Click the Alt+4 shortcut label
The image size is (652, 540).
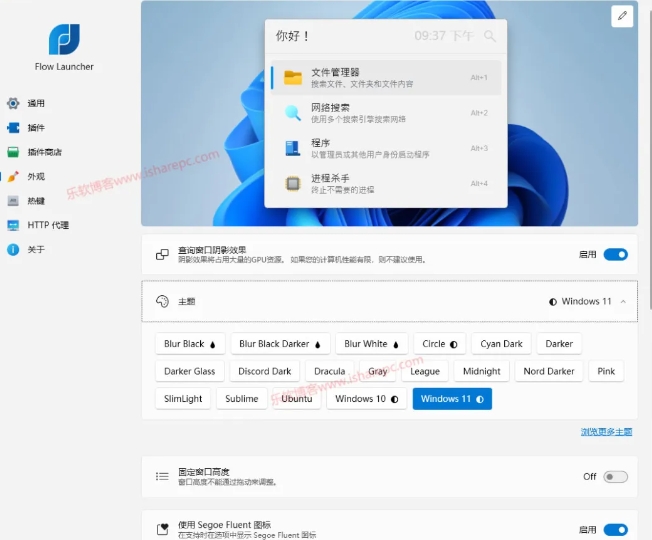coord(479,184)
